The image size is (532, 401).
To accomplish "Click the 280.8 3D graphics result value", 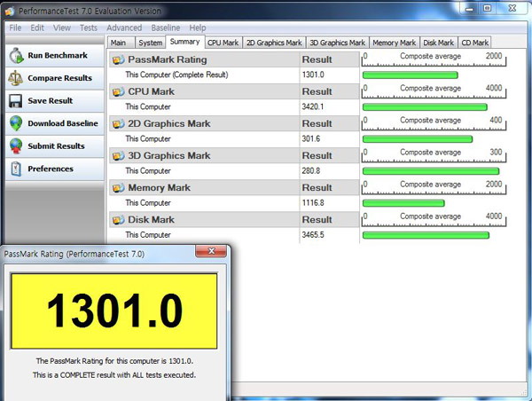I will (311, 171).
